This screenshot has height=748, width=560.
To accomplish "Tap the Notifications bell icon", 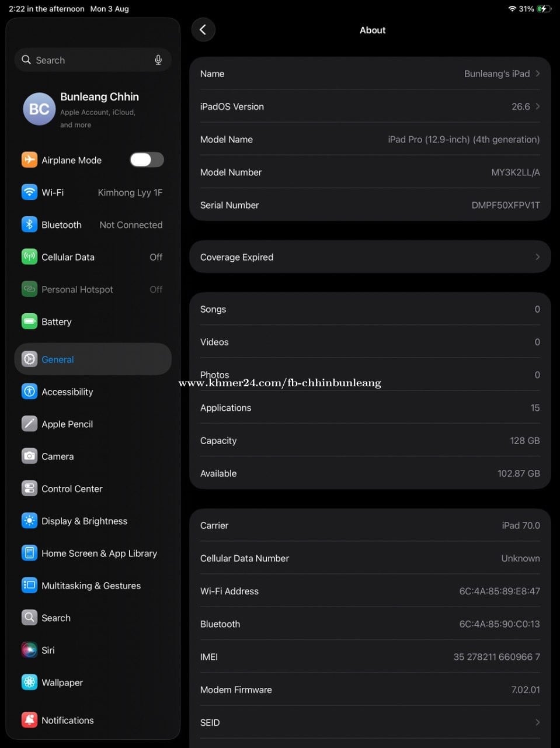I will [29, 720].
